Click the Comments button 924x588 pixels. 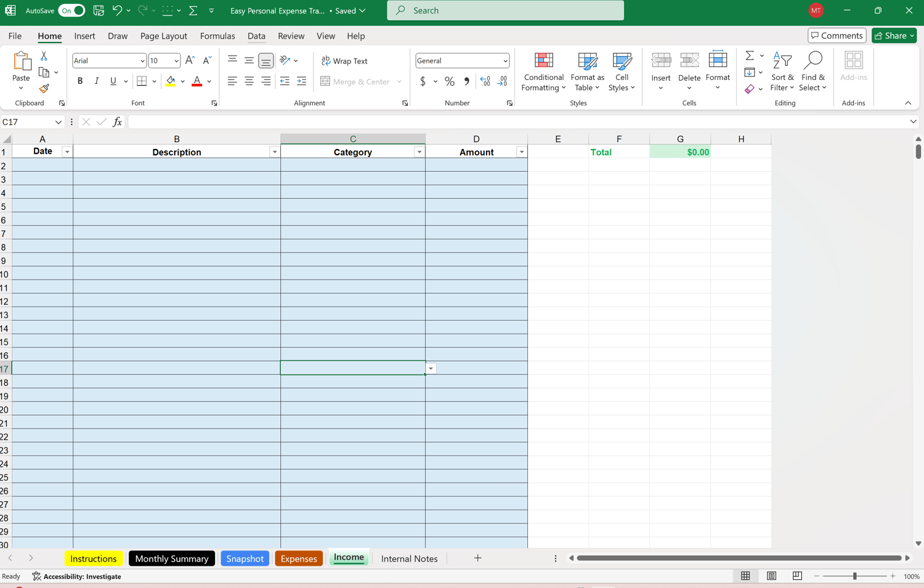[837, 36]
